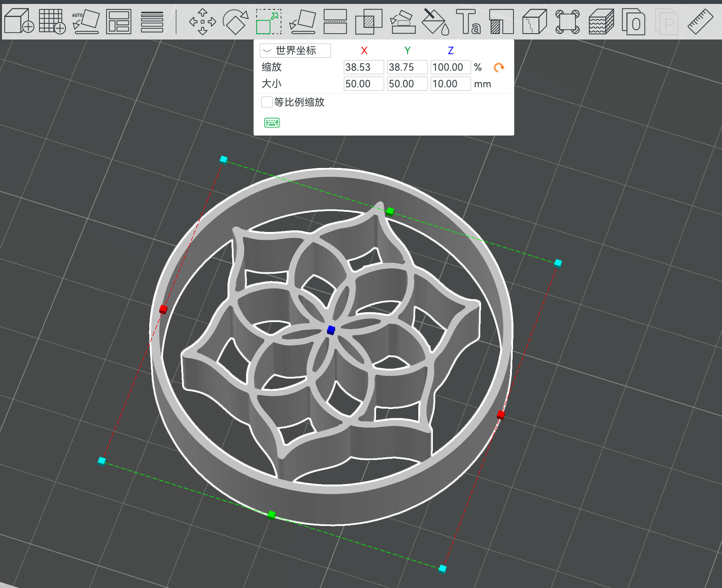Click the split plane cut icon

pyautogui.click(x=335, y=21)
